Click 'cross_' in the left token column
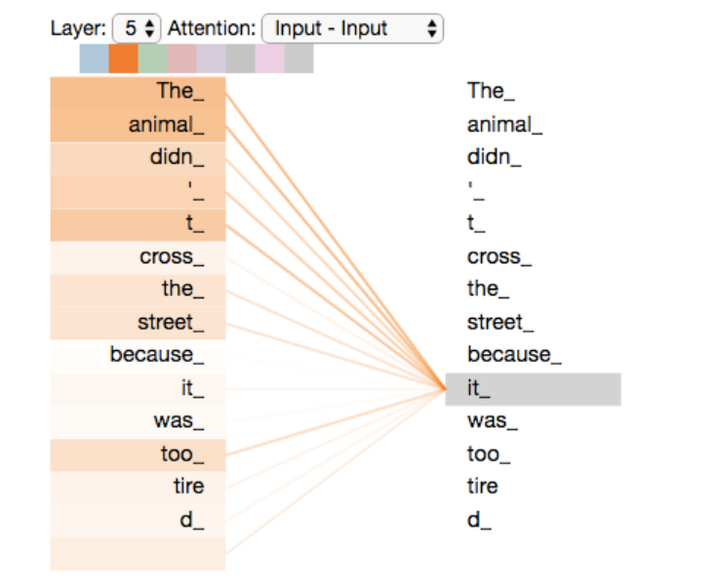The width and height of the screenshot is (715, 588). pyautogui.click(x=139, y=257)
